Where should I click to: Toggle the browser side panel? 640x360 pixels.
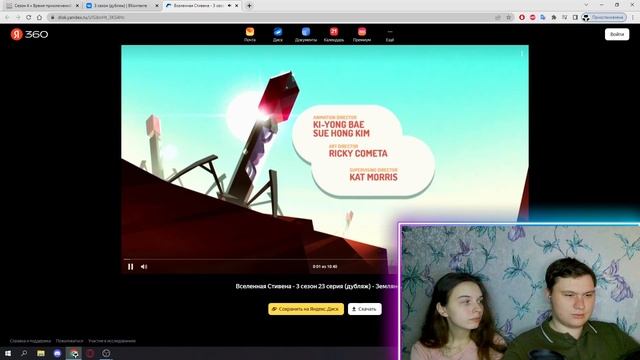(x=575, y=18)
